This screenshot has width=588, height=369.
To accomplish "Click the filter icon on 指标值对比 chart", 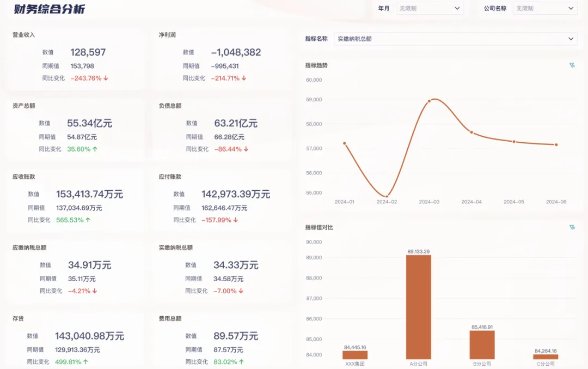I will (572, 227).
